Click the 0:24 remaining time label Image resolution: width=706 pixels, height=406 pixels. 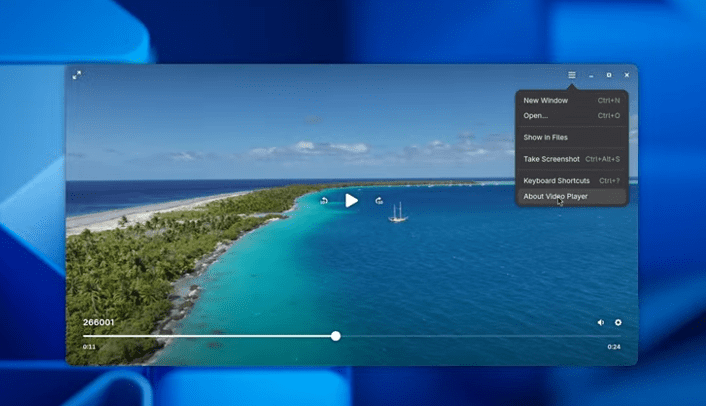pos(614,347)
